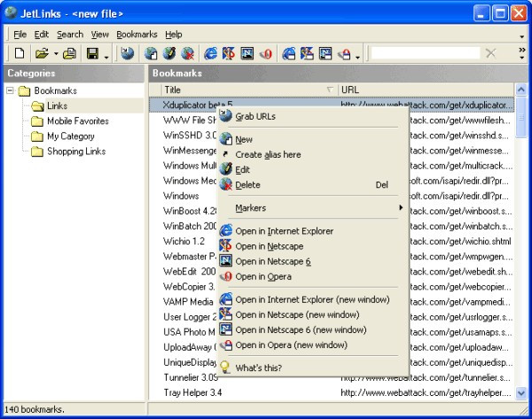Image resolution: width=532 pixels, height=419 pixels.
Task: Select the My Category folder
Action: coord(71,136)
